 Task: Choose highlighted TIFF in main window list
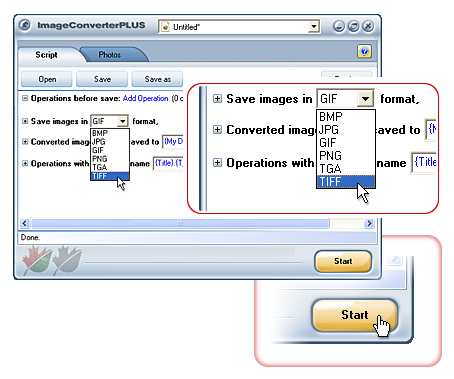[110, 176]
